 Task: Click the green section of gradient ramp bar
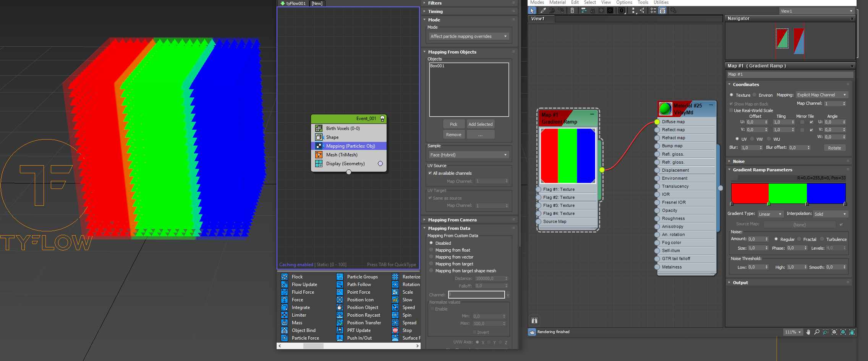tap(787, 193)
